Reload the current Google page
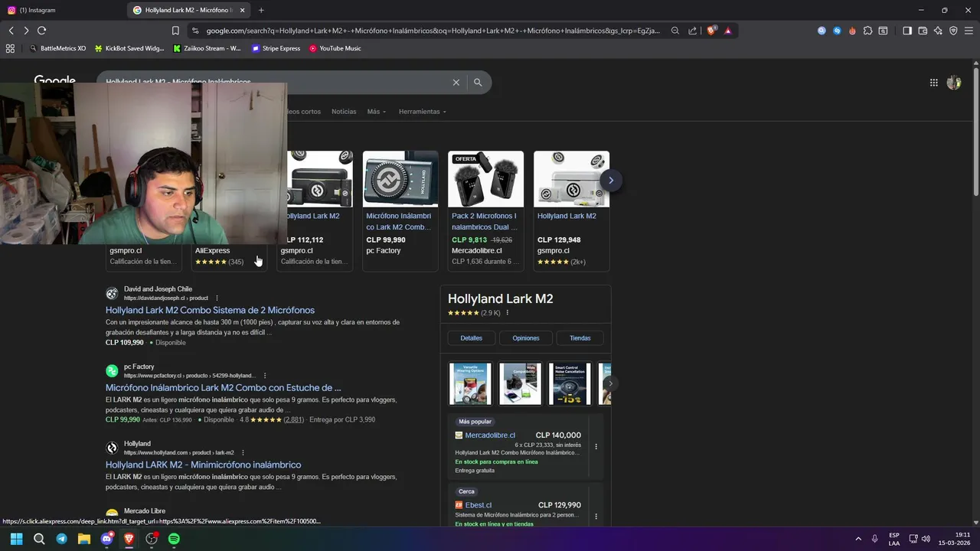 click(x=41, y=31)
